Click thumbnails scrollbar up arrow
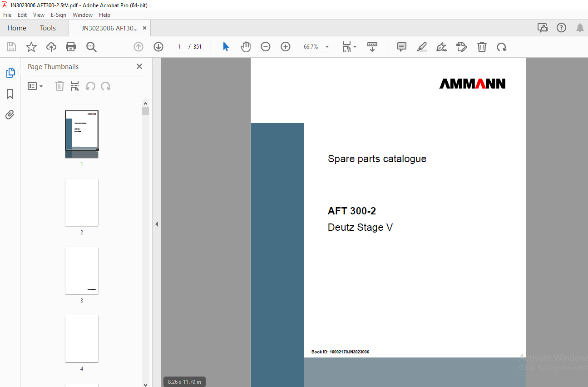 (145, 103)
